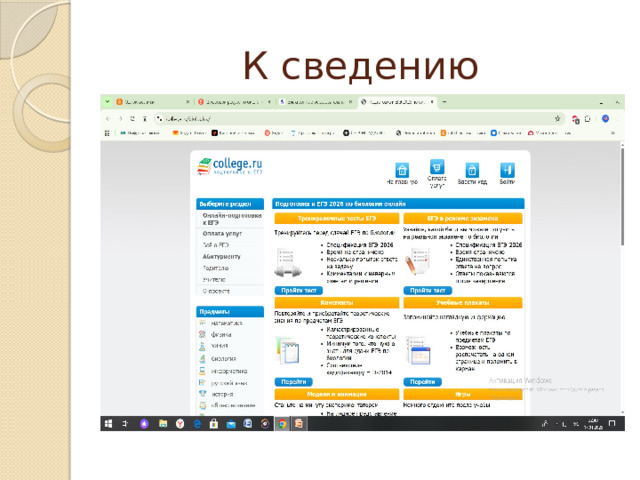Open the Mail app on the taskbar
This screenshot has width=640, height=480.
(231, 424)
